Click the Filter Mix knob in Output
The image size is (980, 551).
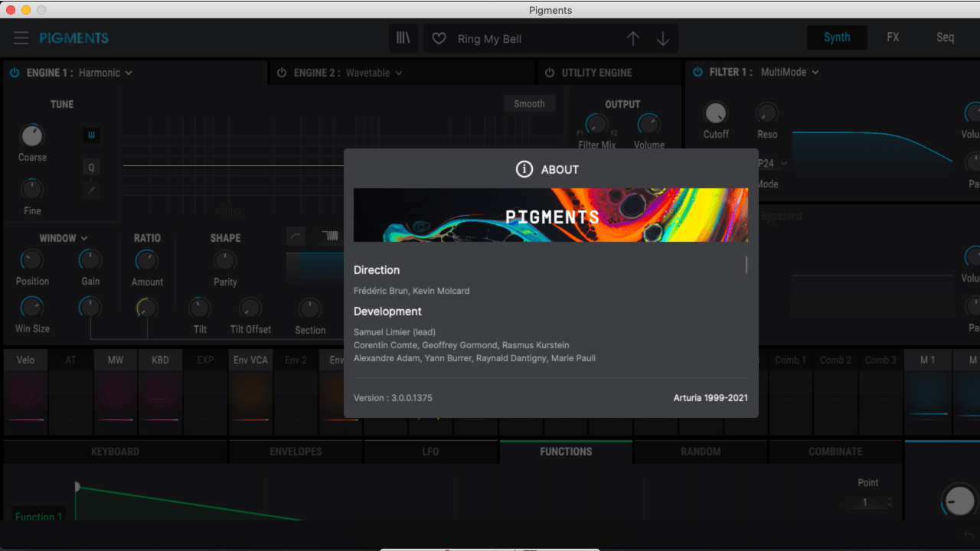(x=596, y=124)
